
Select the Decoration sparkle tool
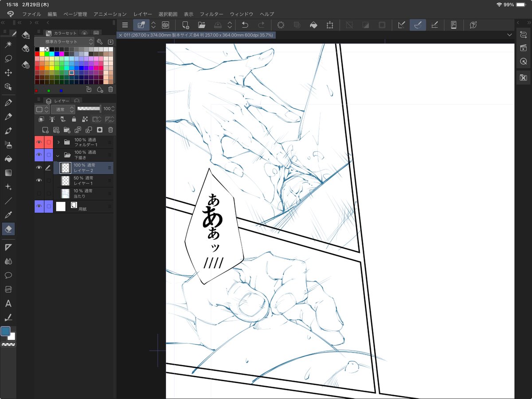tap(8, 187)
